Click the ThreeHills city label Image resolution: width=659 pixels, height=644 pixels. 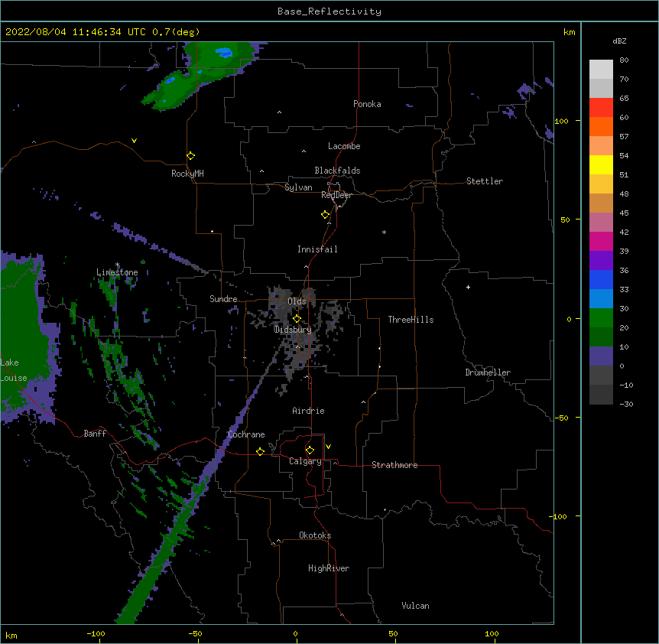[411, 320]
